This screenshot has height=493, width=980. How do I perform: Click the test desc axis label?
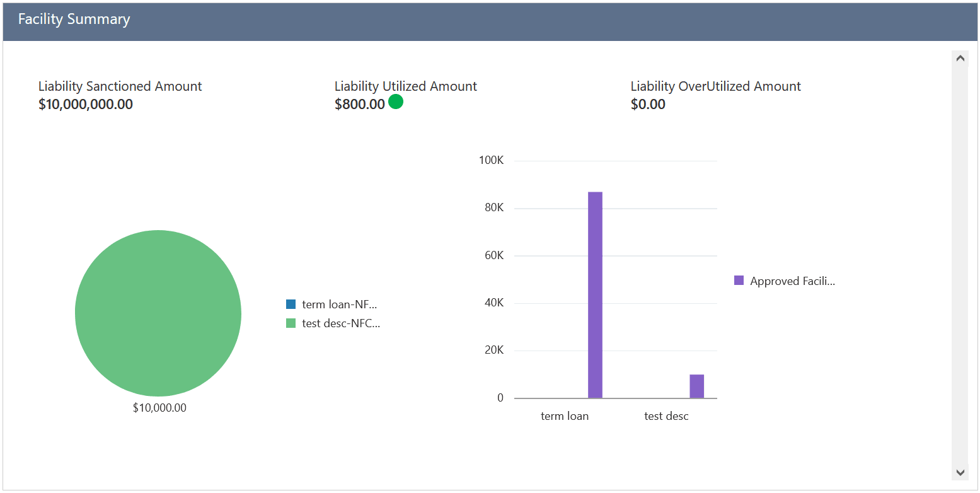tap(666, 415)
